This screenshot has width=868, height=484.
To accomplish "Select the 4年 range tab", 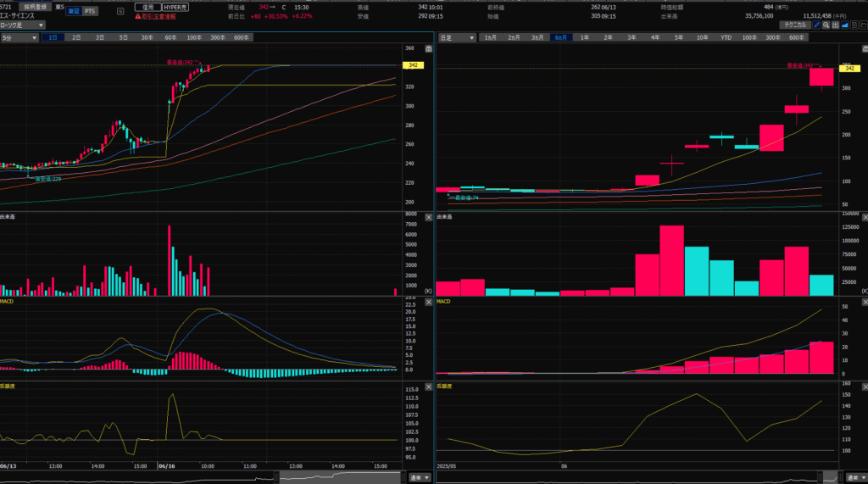I will (655, 37).
